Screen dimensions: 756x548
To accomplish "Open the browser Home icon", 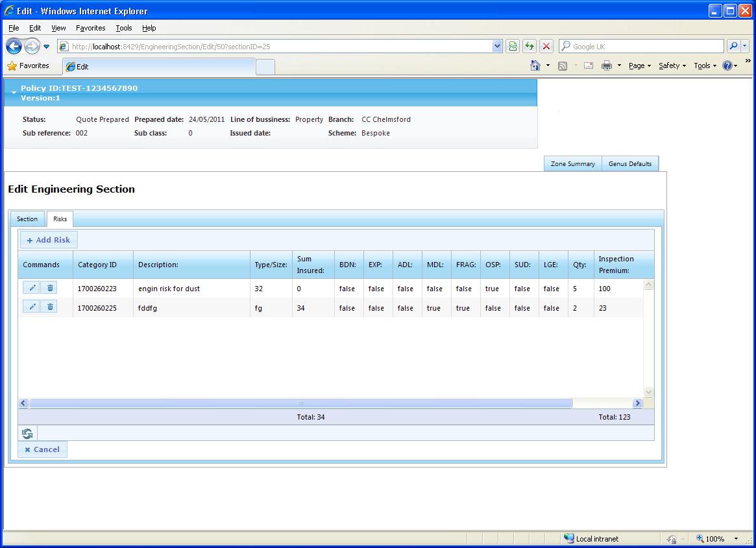I will (x=535, y=66).
